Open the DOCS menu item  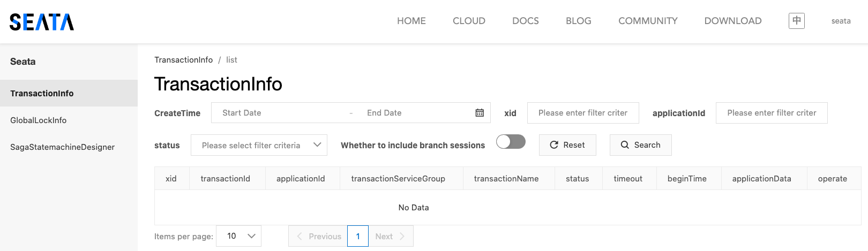click(526, 21)
